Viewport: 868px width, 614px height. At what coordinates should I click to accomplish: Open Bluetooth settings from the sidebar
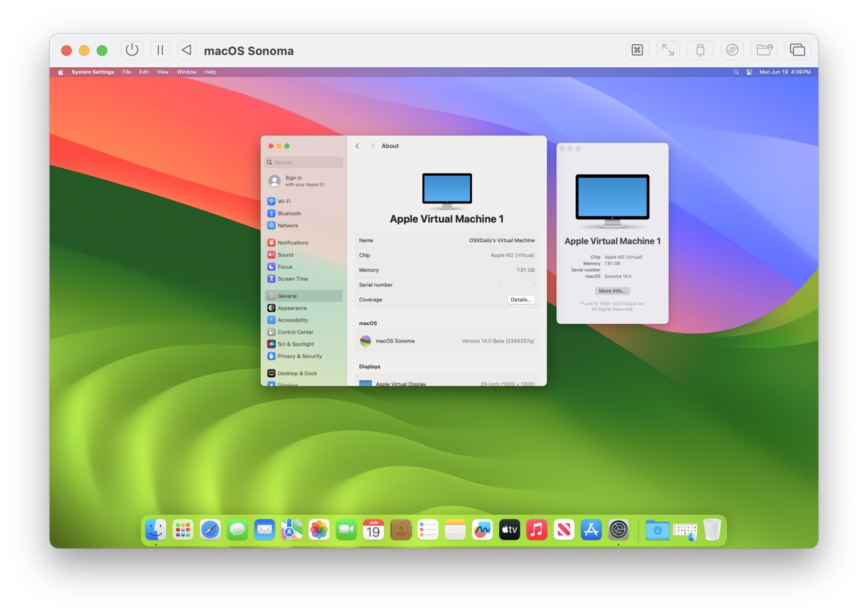(x=289, y=213)
